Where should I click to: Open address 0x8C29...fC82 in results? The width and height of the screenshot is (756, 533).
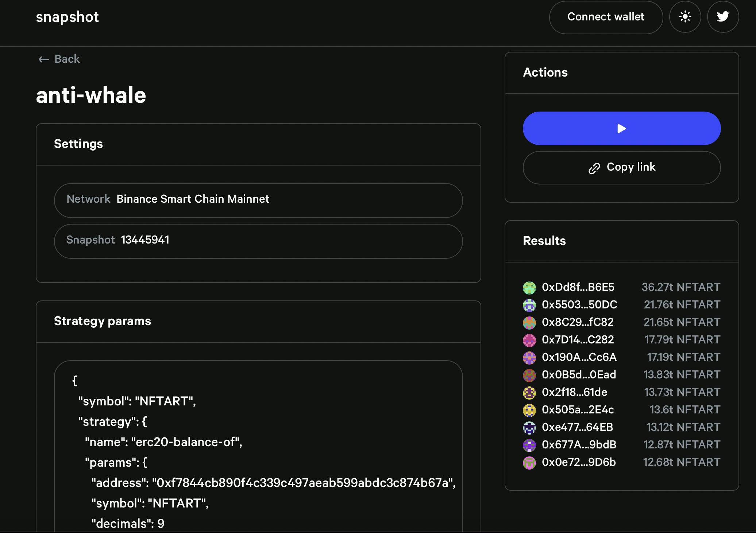pyautogui.click(x=578, y=322)
